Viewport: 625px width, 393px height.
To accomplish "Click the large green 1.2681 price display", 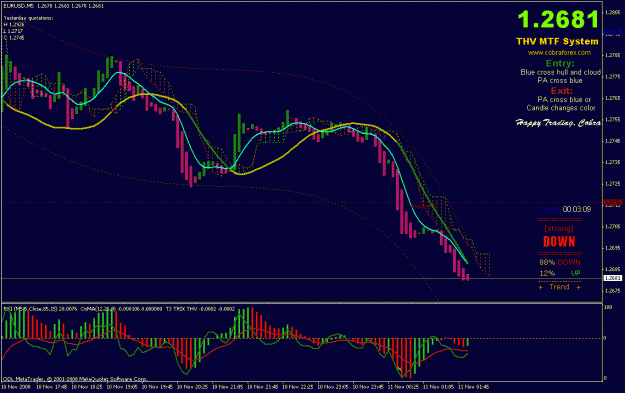I will (x=558, y=20).
